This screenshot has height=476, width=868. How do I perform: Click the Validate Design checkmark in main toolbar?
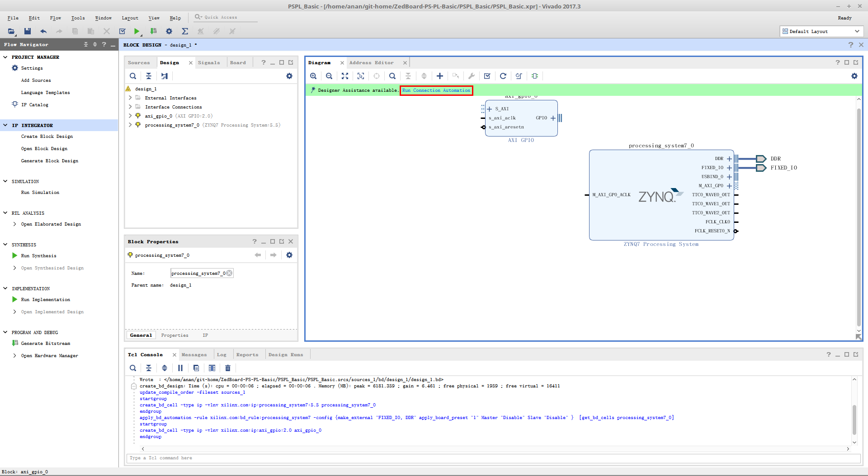click(x=122, y=31)
